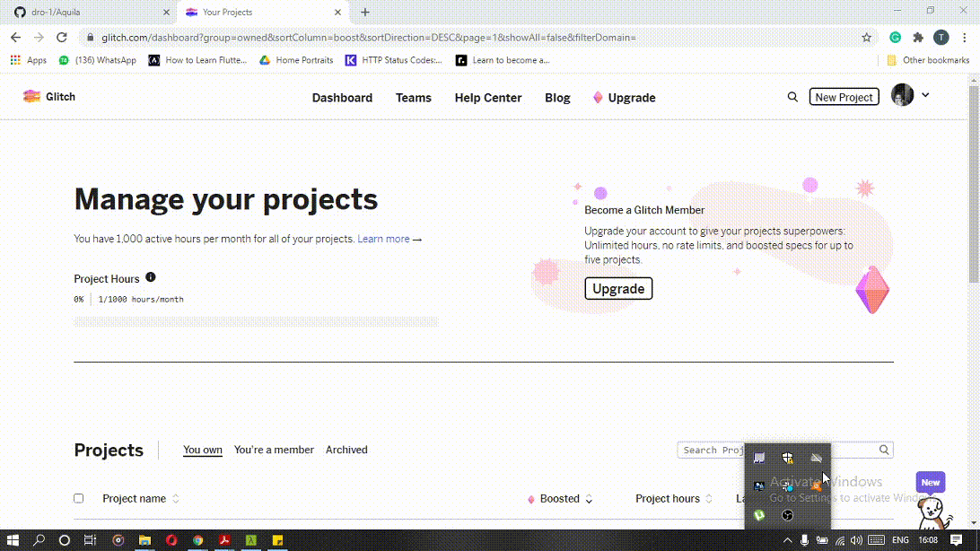
Task: Open the Chrome profile avatar T
Action: coord(941,38)
